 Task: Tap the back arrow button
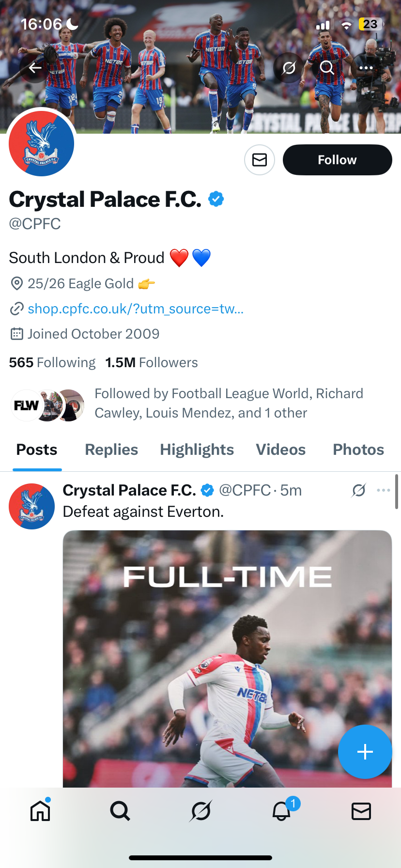(x=35, y=68)
